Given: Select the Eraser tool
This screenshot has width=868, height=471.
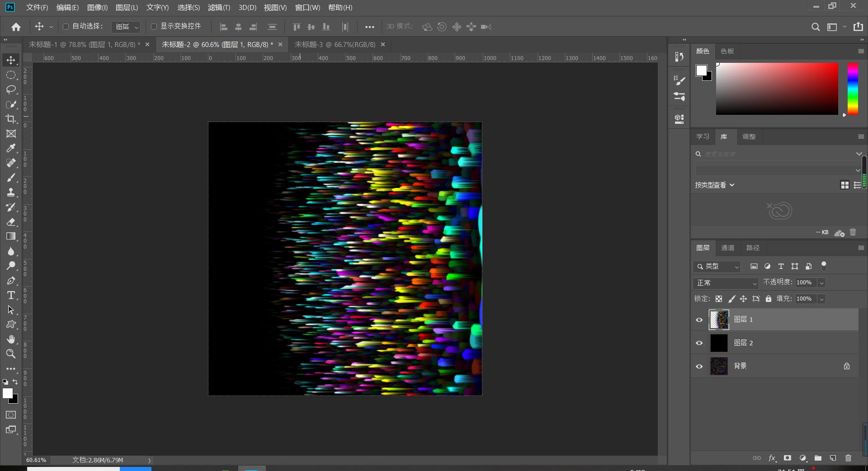Looking at the screenshot, I should (x=11, y=222).
